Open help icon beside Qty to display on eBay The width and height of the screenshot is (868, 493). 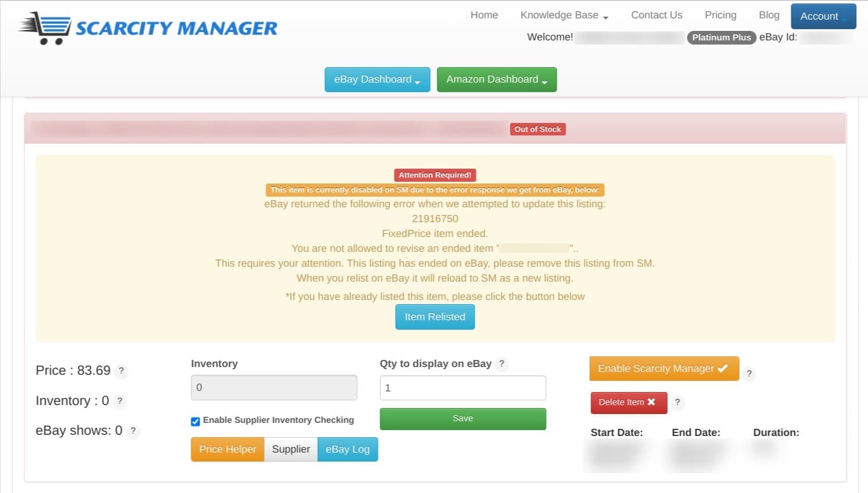tap(501, 364)
